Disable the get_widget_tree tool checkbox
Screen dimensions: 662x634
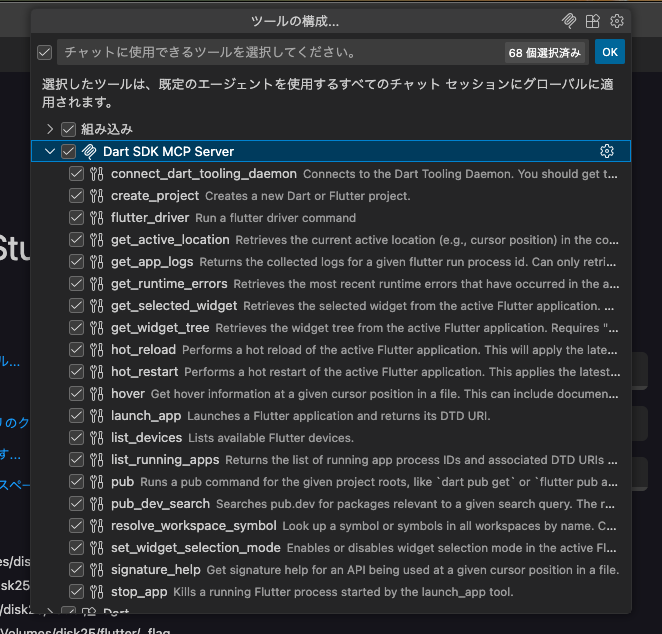point(76,327)
